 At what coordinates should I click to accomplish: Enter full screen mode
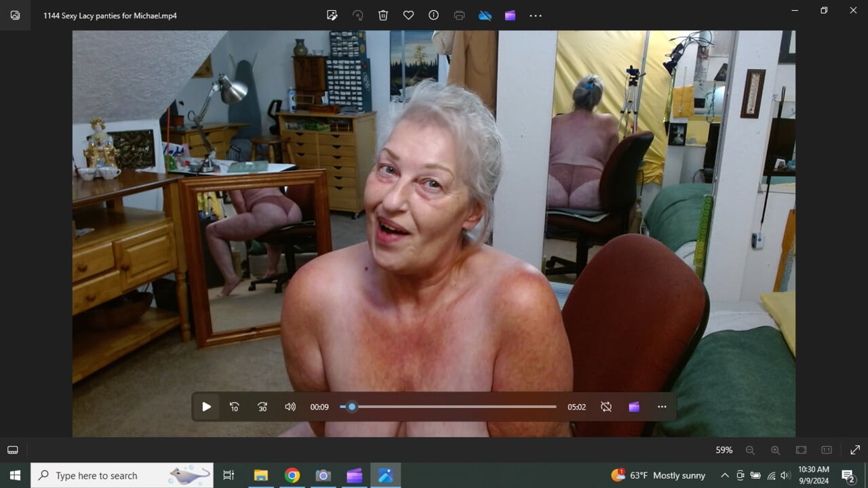tap(855, 450)
